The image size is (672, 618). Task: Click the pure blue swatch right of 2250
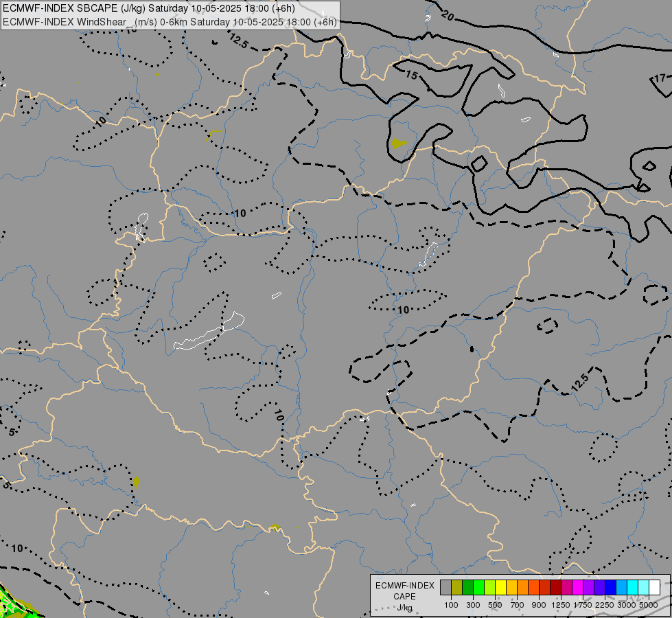click(610, 587)
